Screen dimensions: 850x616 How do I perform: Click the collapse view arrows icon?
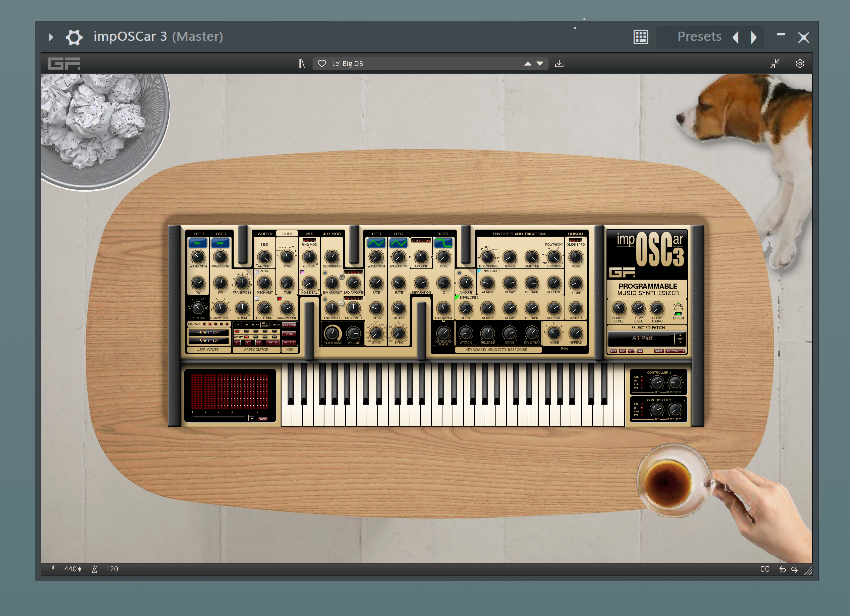pyautogui.click(x=775, y=64)
